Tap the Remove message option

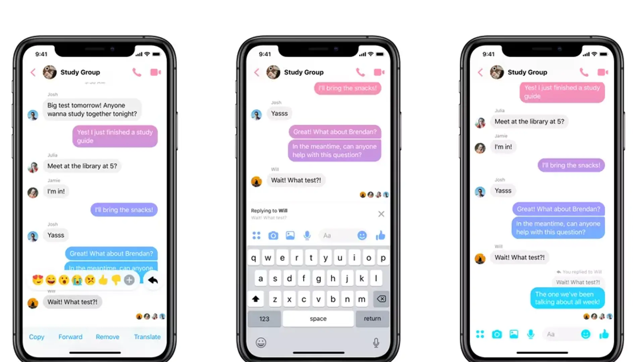[108, 337]
